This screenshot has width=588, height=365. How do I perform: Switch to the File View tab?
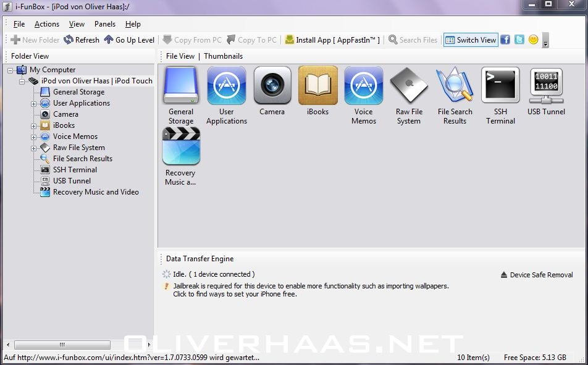(180, 56)
